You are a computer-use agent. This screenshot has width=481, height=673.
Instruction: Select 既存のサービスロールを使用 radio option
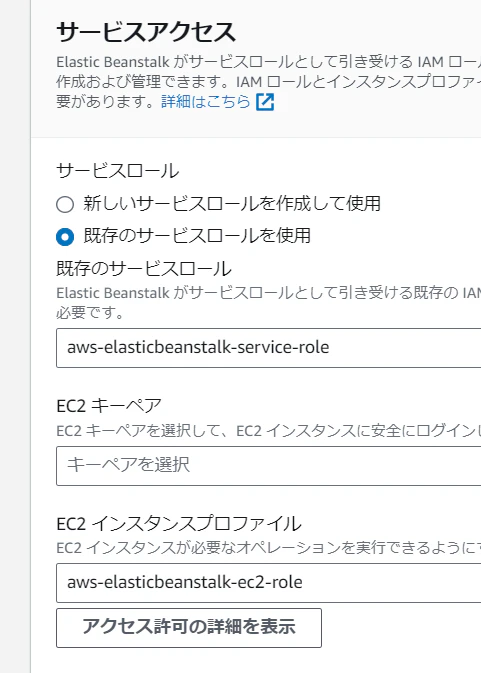tap(65, 237)
